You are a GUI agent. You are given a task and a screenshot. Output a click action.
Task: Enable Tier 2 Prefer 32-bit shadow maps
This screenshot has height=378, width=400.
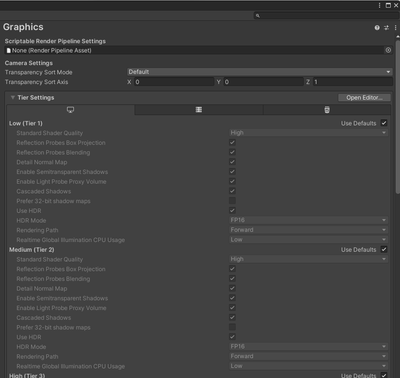click(232, 327)
